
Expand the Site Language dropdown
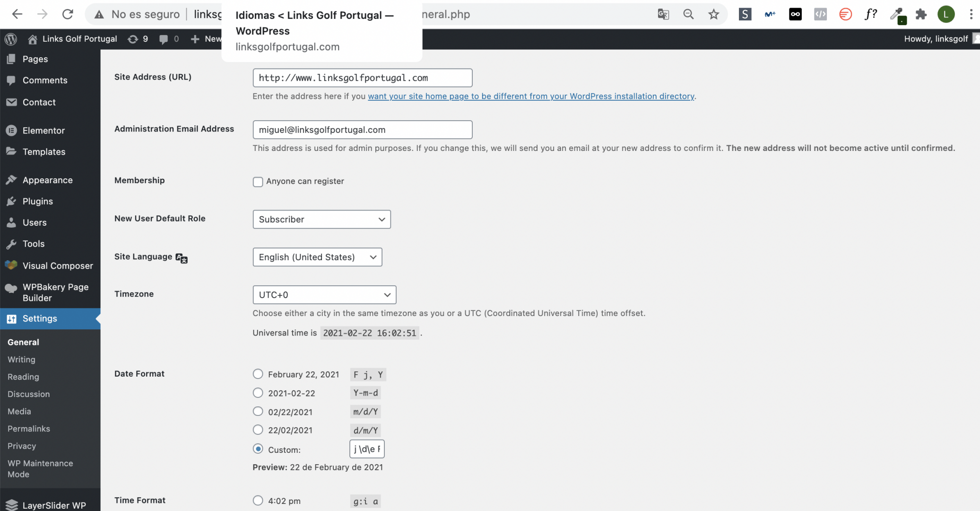317,257
